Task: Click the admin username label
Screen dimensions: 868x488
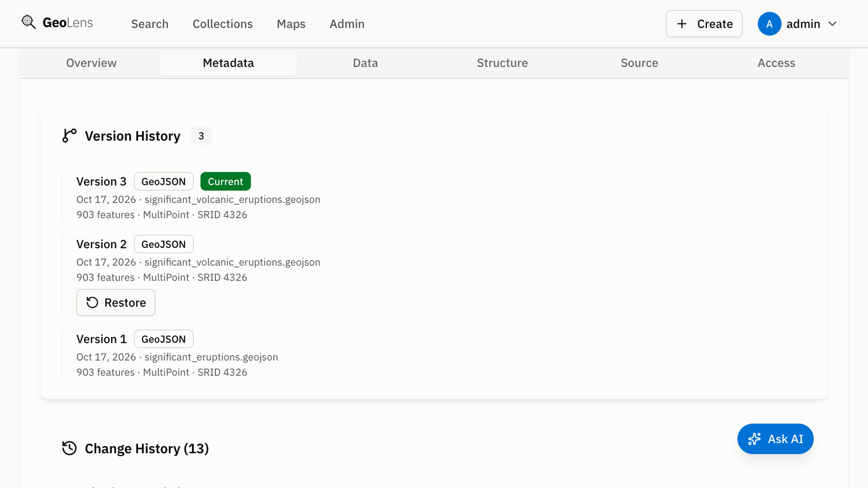Action: coord(803,24)
